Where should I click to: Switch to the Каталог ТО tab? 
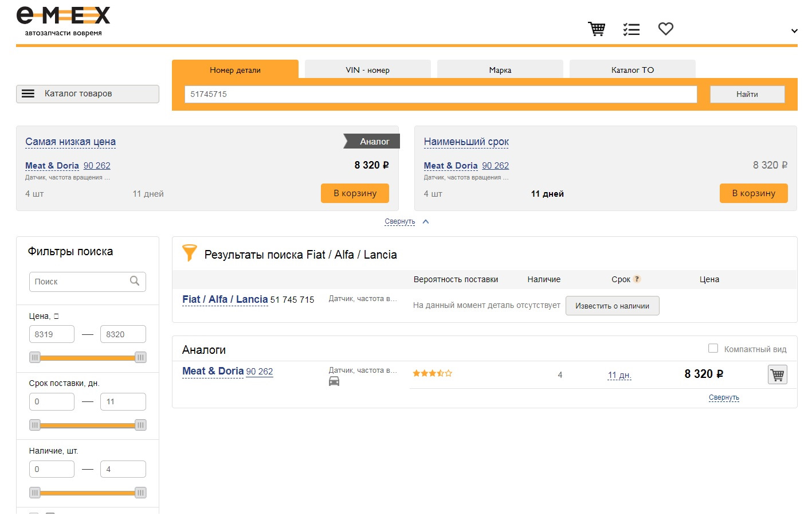click(x=633, y=69)
